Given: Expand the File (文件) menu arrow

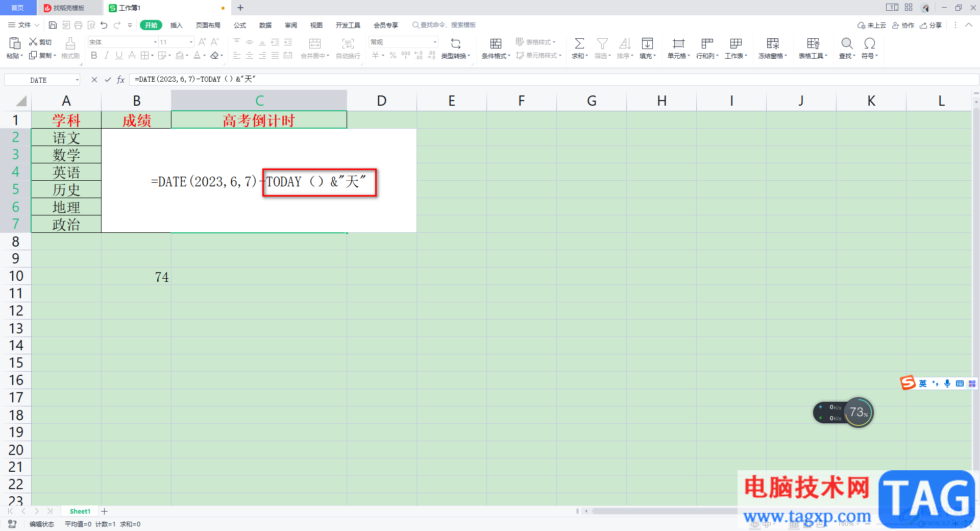Looking at the screenshot, I should (x=37, y=25).
